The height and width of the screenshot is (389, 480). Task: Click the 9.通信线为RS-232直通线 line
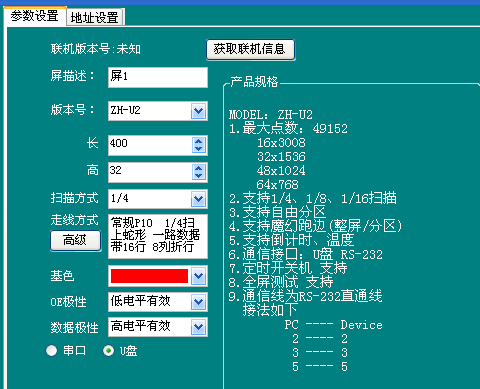click(x=306, y=296)
